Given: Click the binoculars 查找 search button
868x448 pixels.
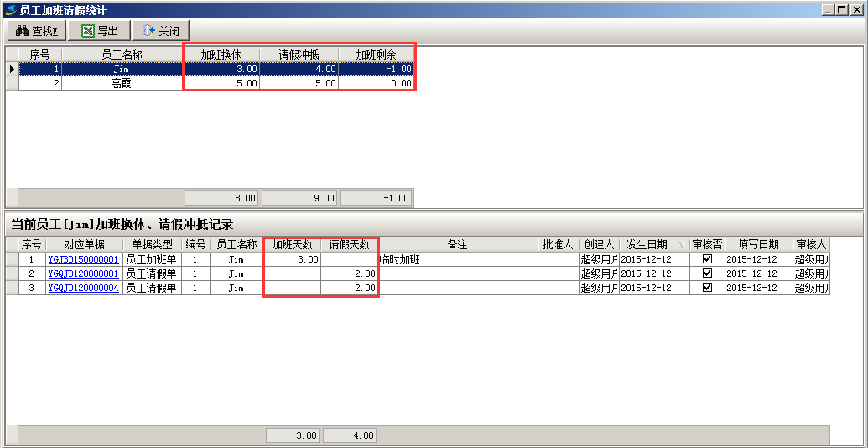Looking at the screenshot, I should (36, 31).
